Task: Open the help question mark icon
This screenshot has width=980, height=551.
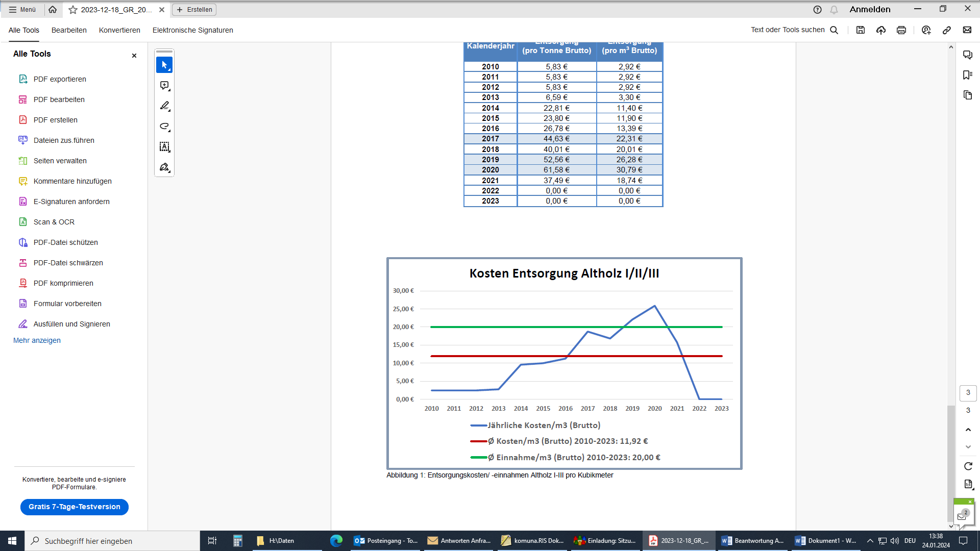Action: coord(817,10)
